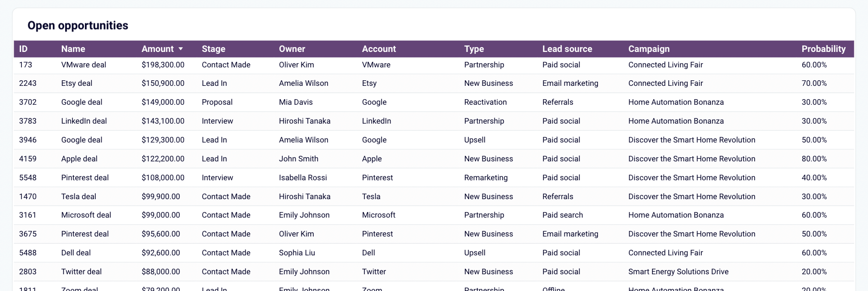868x291 pixels.
Task: Sort by the ID column header
Action: click(x=23, y=49)
